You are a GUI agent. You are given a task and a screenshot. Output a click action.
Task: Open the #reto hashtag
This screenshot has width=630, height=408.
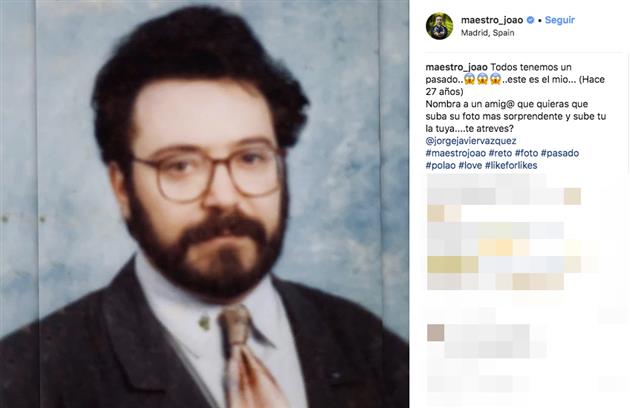pos(500,153)
